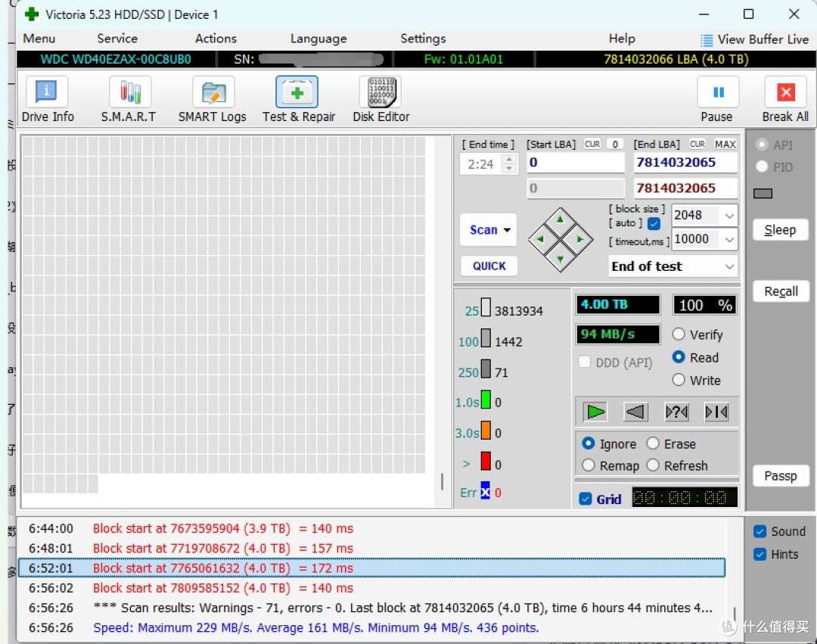The image size is (817, 644).
Task: Open the timeout ms dropdown
Action: [x=729, y=239]
